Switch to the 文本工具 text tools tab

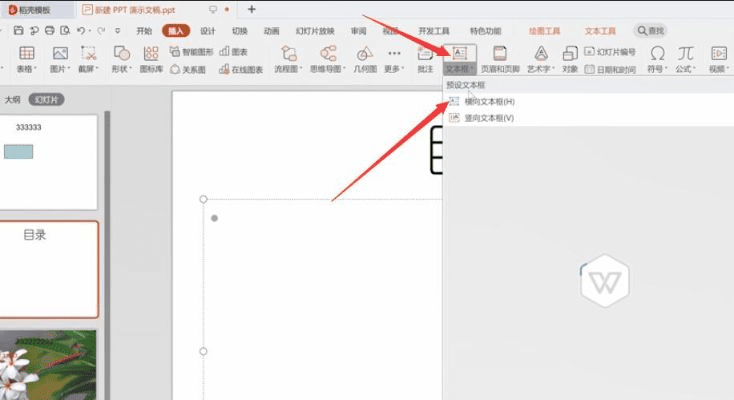600,31
